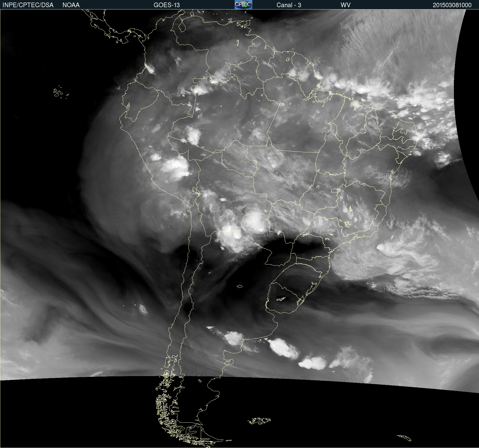Click the NOAA text in the header

71,5
